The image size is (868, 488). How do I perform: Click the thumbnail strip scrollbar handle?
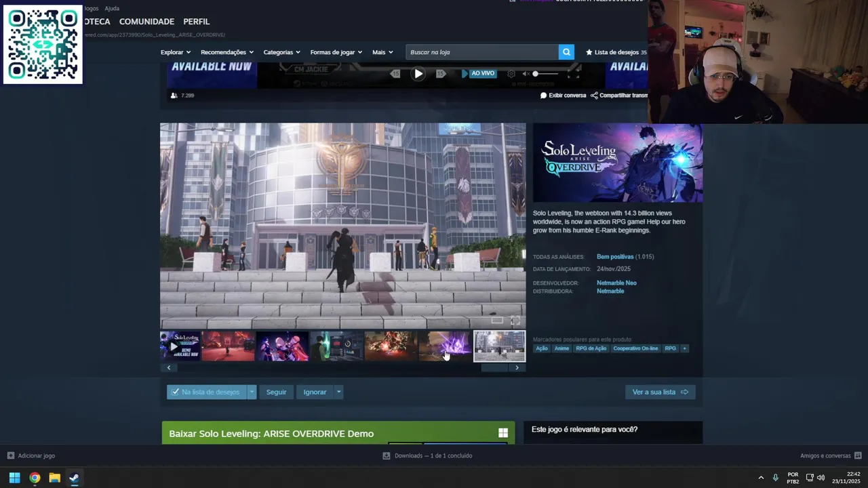[x=495, y=368]
